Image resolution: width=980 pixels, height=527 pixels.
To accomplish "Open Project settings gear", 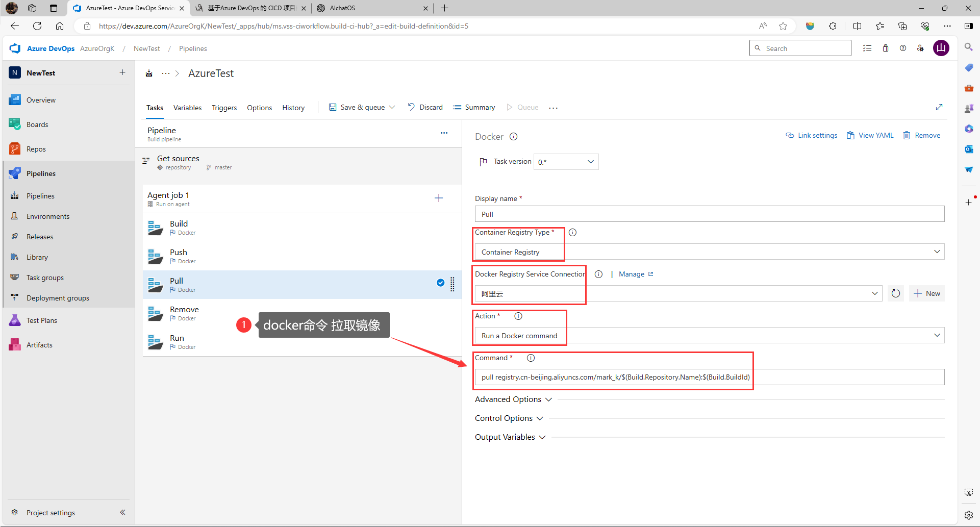I will [15, 512].
